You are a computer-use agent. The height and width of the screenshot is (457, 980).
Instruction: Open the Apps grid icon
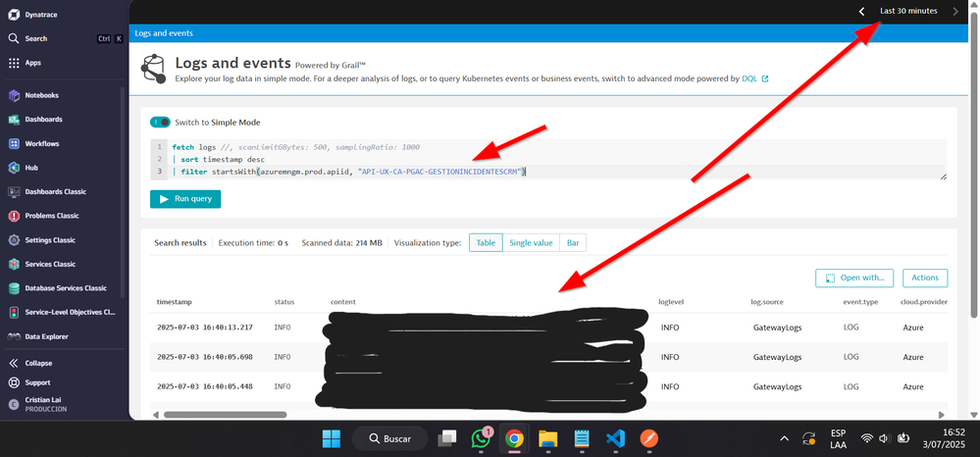click(x=14, y=63)
